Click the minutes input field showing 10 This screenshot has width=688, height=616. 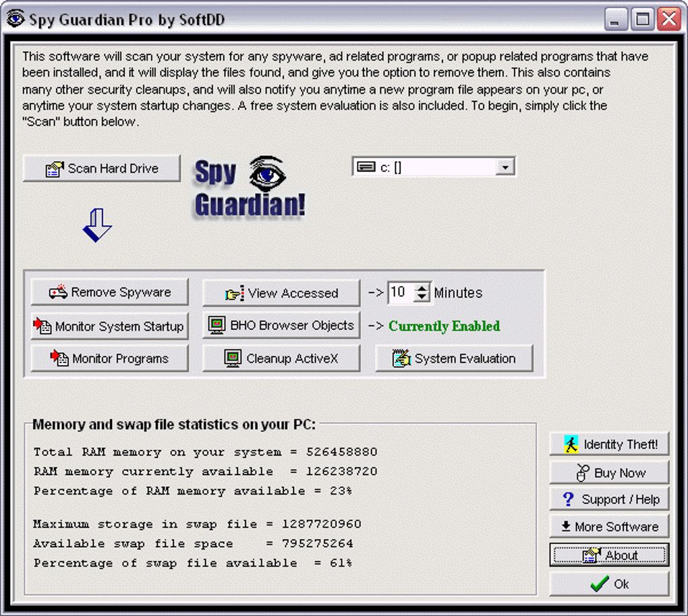point(401,292)
